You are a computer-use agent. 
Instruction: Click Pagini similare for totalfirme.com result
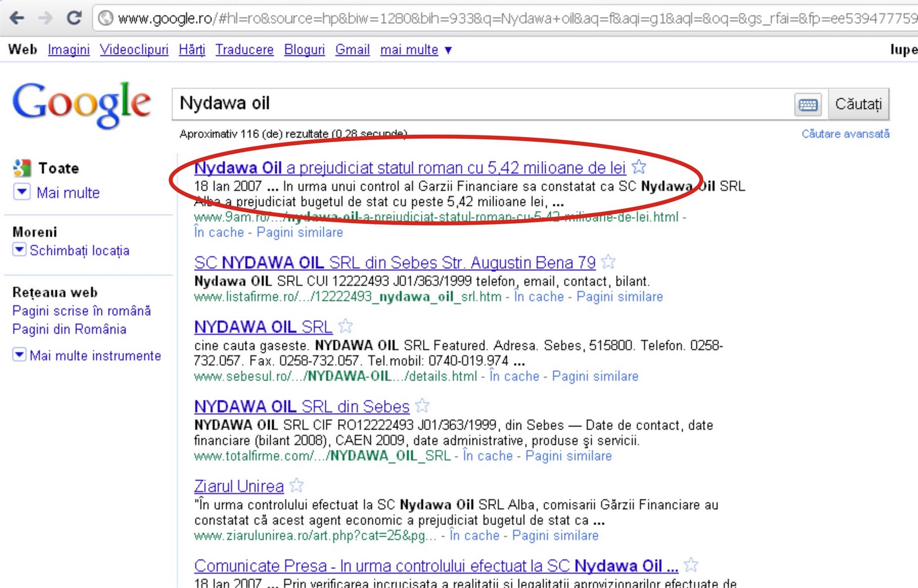point(569,456)
